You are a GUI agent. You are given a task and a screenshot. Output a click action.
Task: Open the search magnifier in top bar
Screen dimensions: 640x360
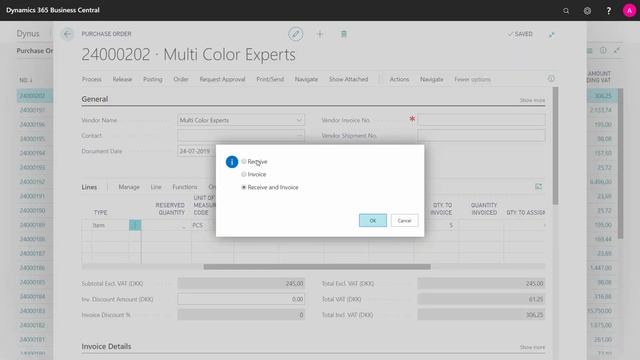click(566, 11)
